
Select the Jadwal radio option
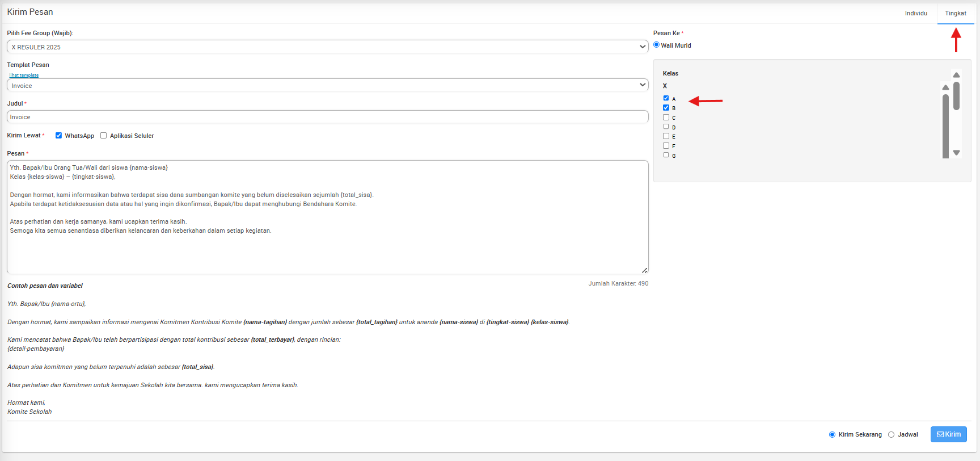[x=891, y=435]
